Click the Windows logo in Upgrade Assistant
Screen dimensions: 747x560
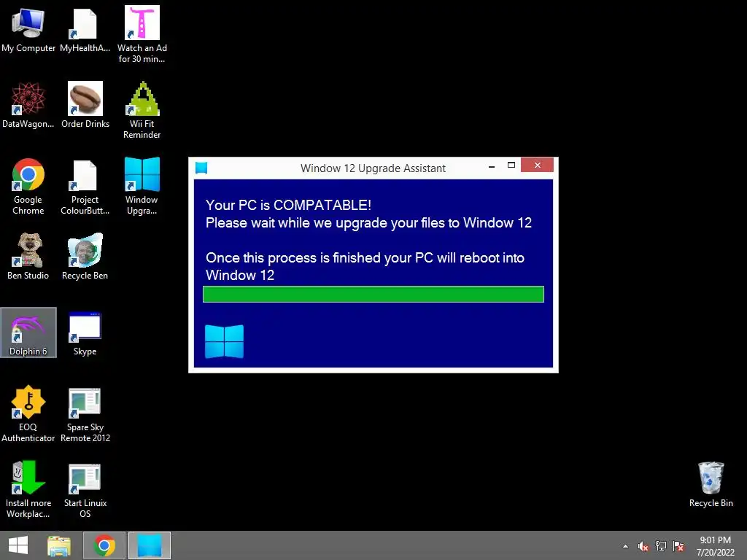225,341
